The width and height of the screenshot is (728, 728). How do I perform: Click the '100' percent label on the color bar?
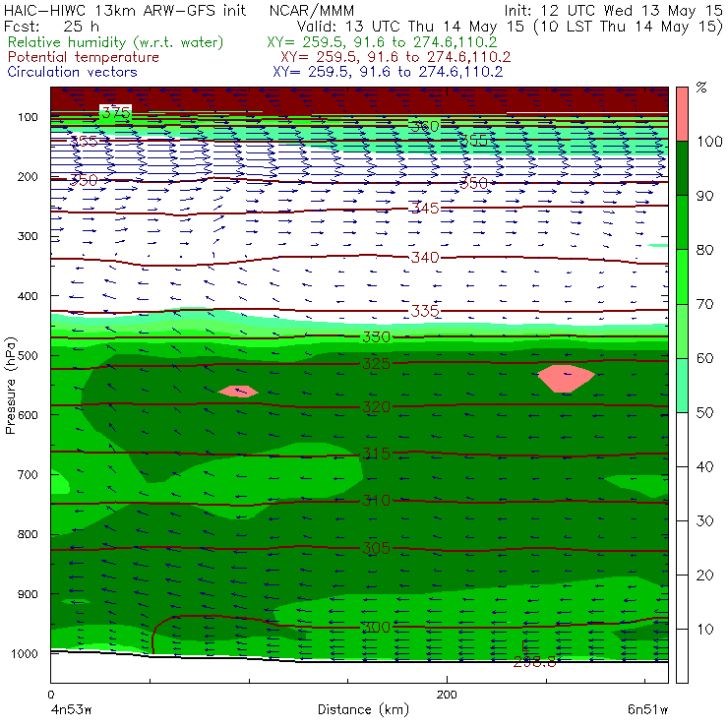pos(709,142)
